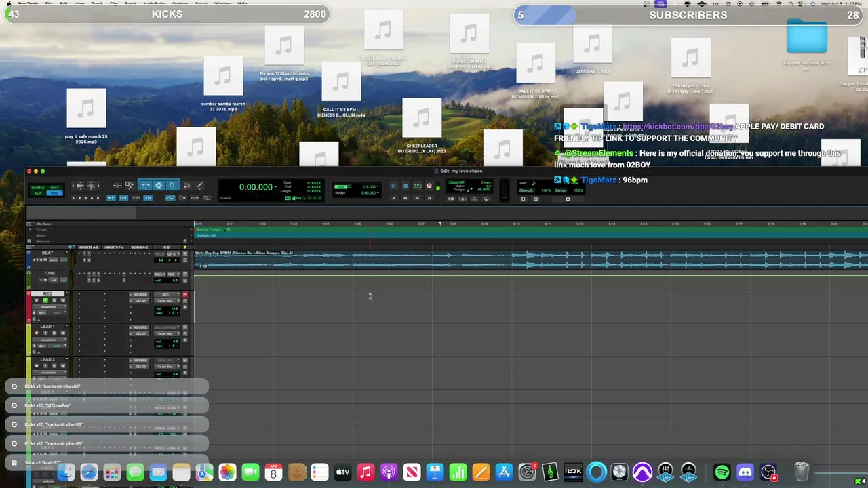Click INSERTS A-E column header

tap(88, 247)
